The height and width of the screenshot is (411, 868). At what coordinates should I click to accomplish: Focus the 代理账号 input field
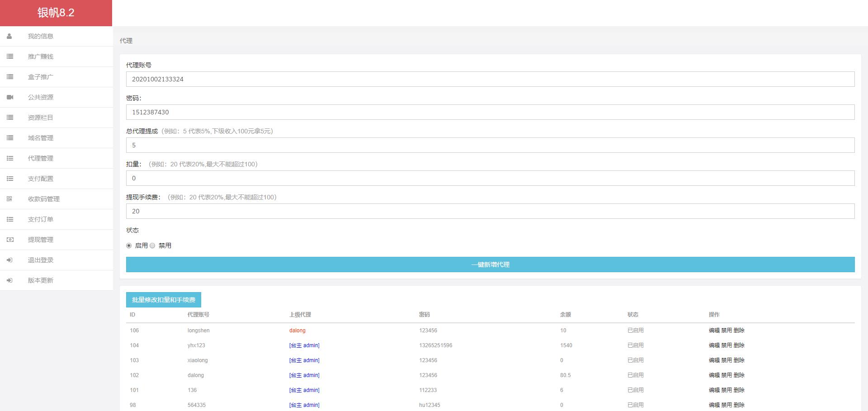[490, 79]
